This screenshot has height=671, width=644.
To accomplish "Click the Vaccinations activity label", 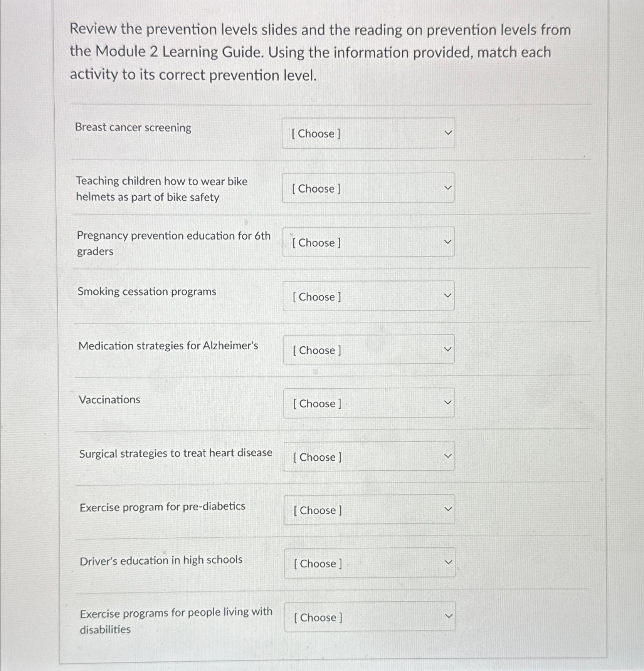I will pos(109,399).
